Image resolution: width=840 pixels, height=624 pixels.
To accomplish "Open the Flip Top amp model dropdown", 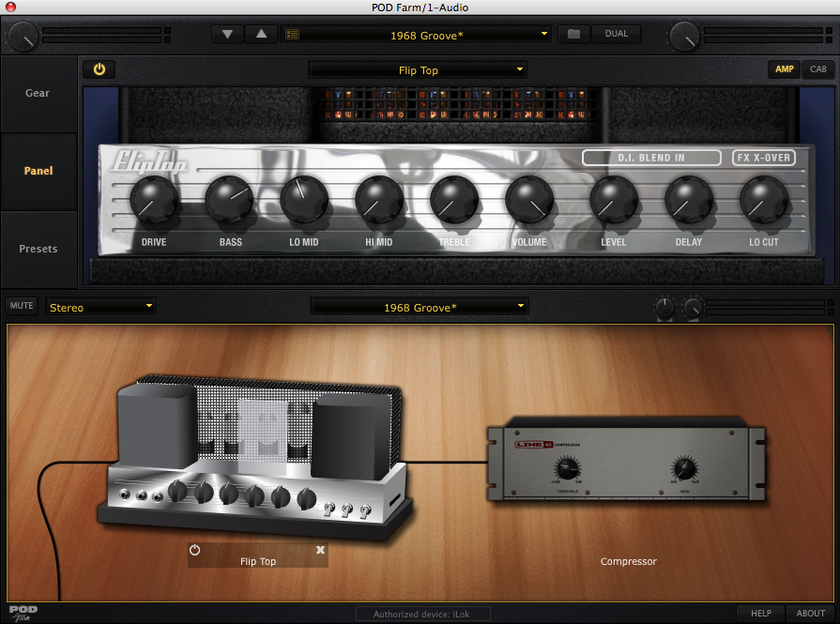I will coord(418,70).
